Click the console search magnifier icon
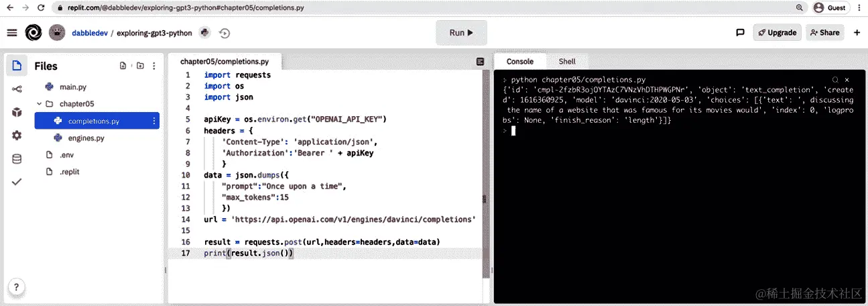 click(835, 80)
